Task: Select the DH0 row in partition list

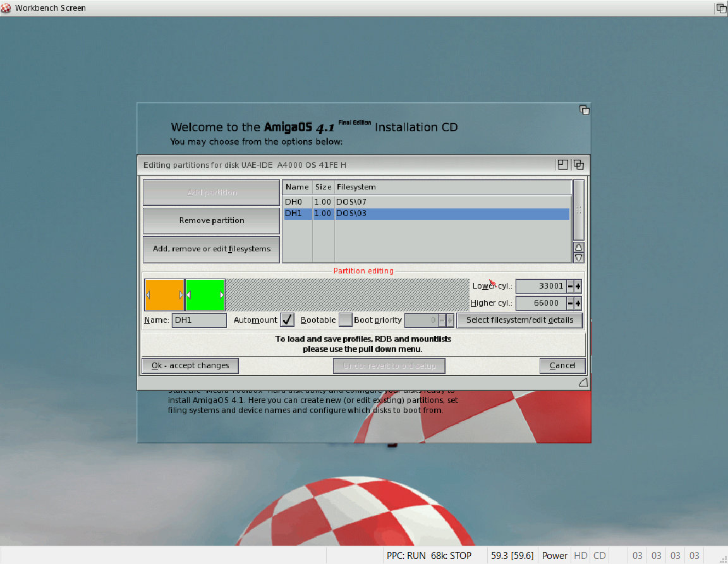Action: tap(427, 202)
